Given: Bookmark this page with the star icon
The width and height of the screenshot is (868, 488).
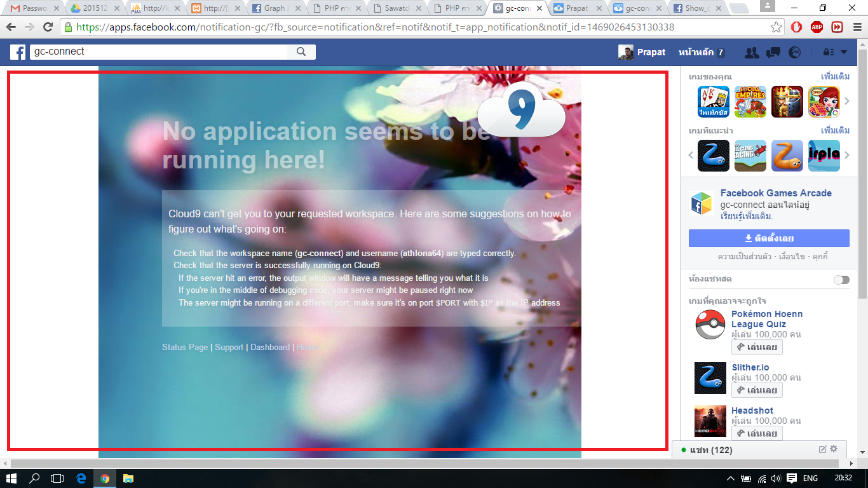Looking at the screenshot, I should pos(776,27).
